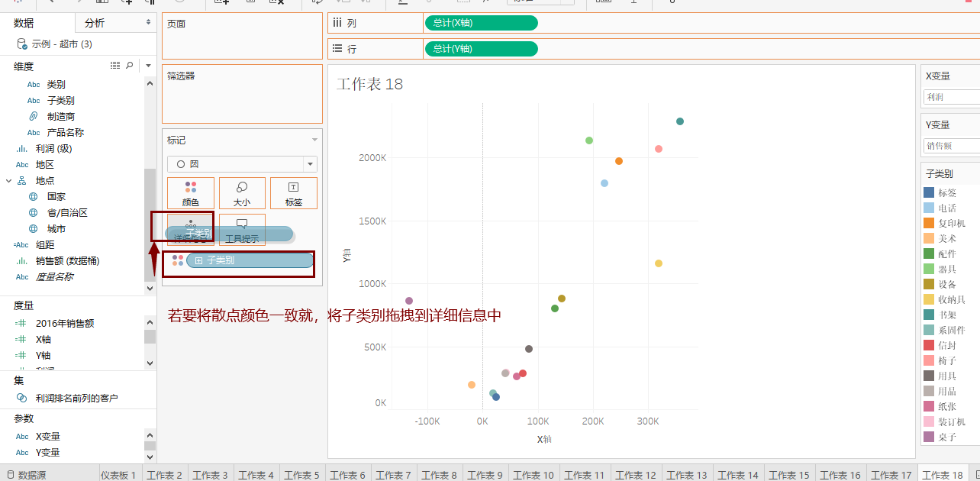
Task: Click the X轴 axis title below chart
Action: (544, 440)
